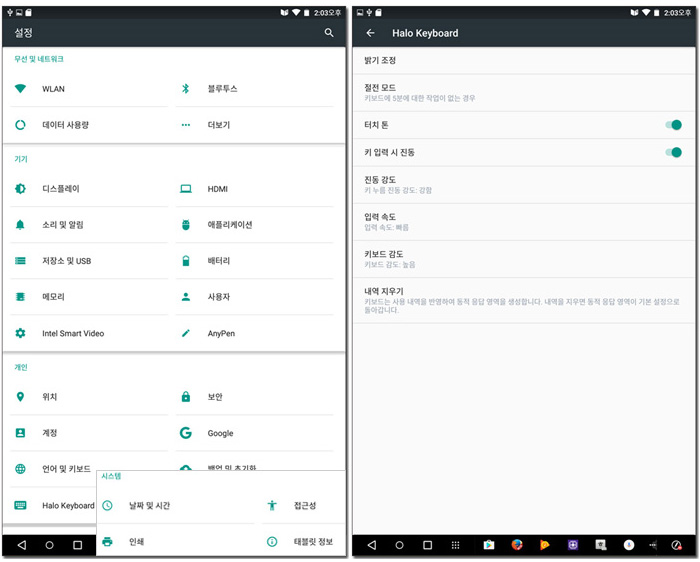Viewport: 700px width, 562px height.
Task: Choose 진동 강도 vibration strength
Action: 524,185
